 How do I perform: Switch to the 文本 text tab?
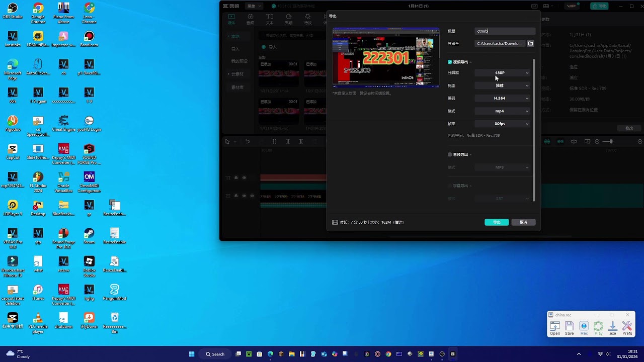point(270,19)
